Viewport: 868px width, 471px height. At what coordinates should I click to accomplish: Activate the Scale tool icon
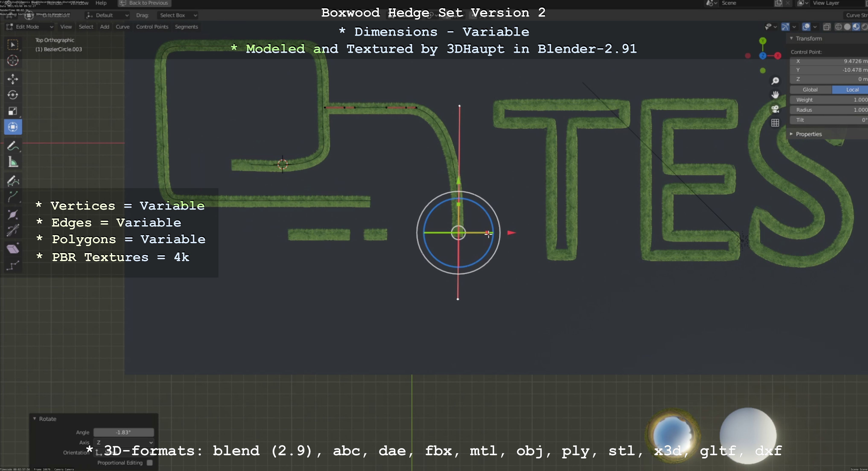(x=13, y=111)
